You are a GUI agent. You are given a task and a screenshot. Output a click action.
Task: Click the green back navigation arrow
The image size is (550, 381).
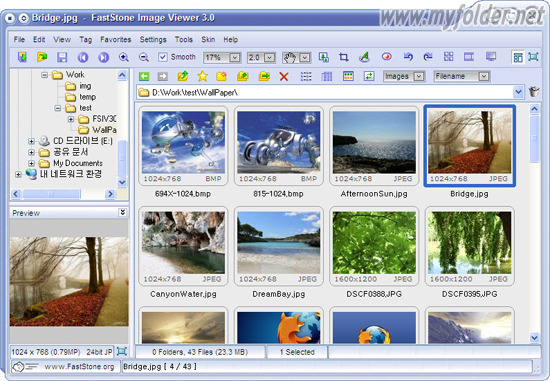[144, 76]
